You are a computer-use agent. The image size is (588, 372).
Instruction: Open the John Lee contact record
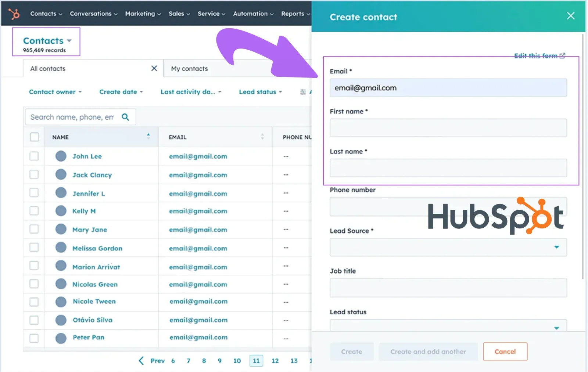coord(87,156)
